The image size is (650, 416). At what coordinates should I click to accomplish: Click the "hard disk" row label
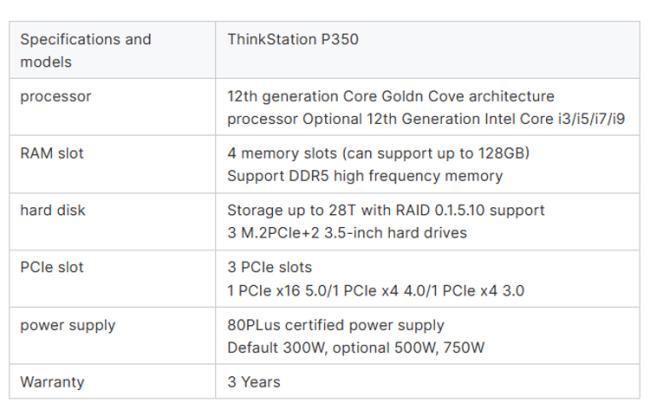(51, 210)
